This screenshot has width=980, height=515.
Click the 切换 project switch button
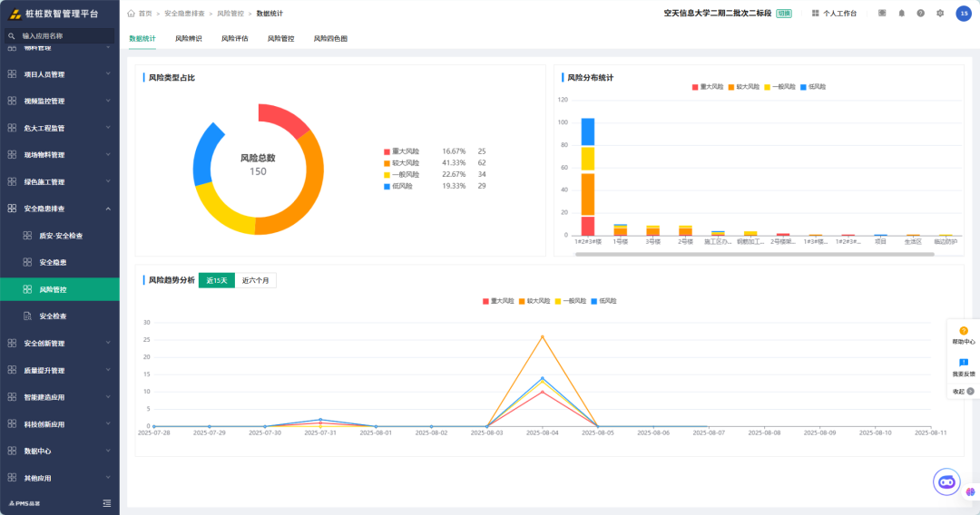784,13
